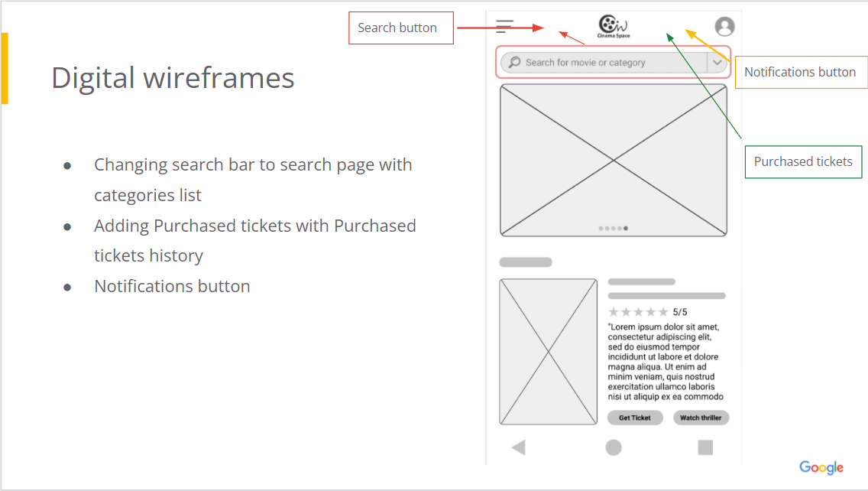Click the 5/5 star rating

(x=648, y=312)
